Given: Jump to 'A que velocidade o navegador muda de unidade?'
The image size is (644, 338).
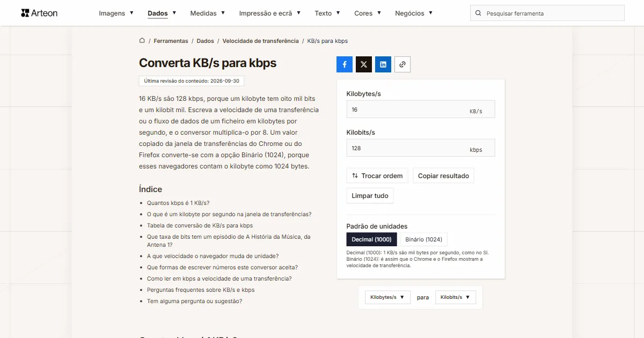Looking at the screenshot, I should click(x=213, y=256).
